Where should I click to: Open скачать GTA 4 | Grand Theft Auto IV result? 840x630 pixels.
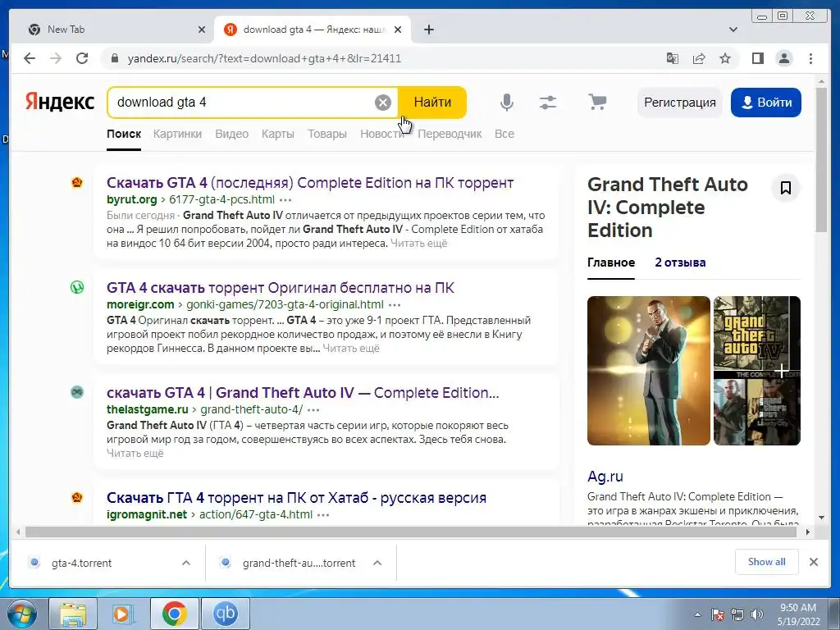click(303, 393)
